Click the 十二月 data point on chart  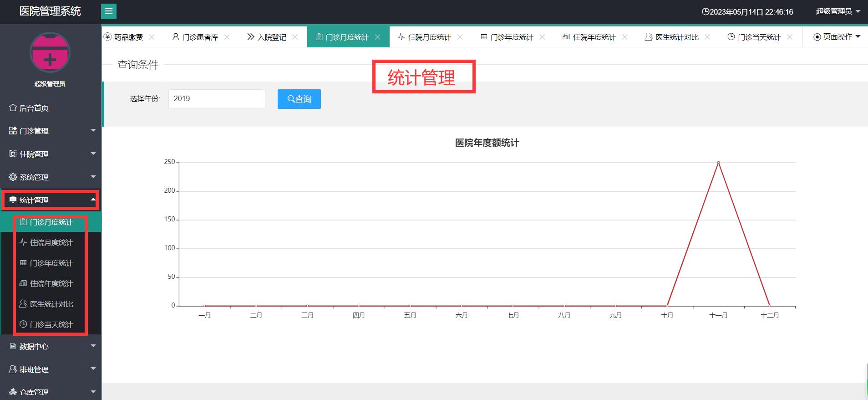pos(770,306)
